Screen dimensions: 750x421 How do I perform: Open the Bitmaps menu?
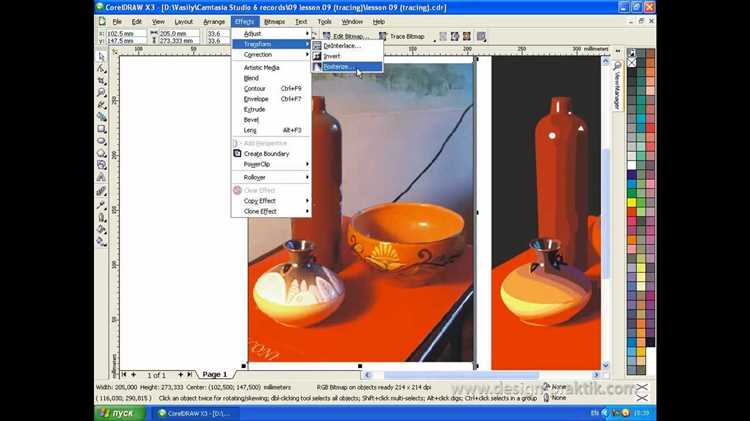pyautogui.click(x=275, y=22)
